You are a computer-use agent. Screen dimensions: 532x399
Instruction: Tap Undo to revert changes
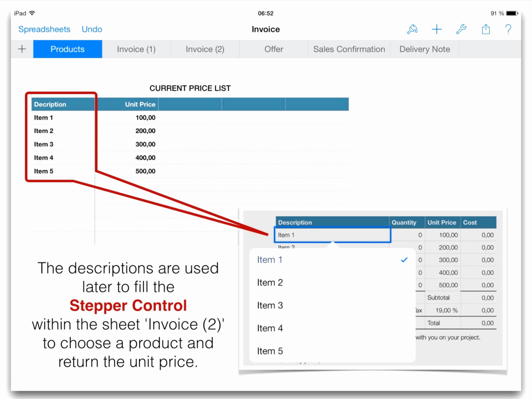tap(92, 29)
